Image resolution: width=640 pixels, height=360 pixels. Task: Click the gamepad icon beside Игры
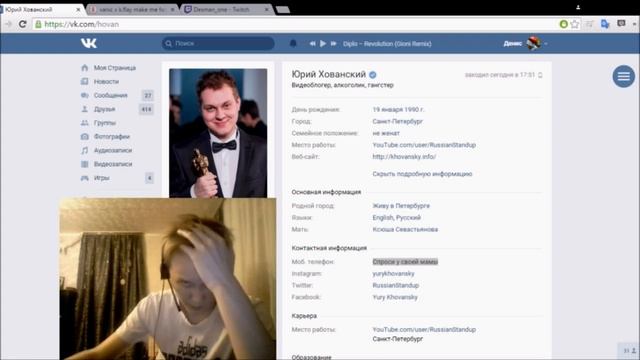click(x=84, y=178)
